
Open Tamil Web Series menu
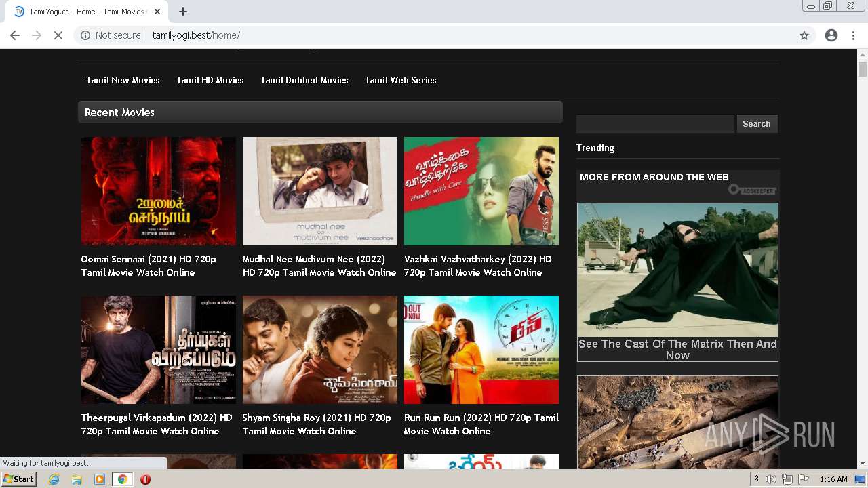pyautogui.click(x=401, y=80)
